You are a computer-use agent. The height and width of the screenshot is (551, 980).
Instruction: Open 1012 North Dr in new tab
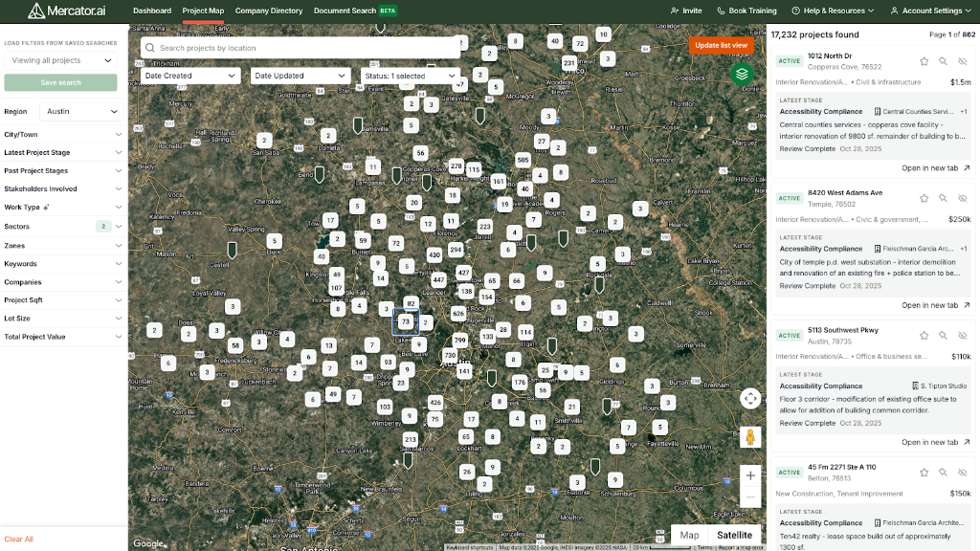(x=936, y=168)
